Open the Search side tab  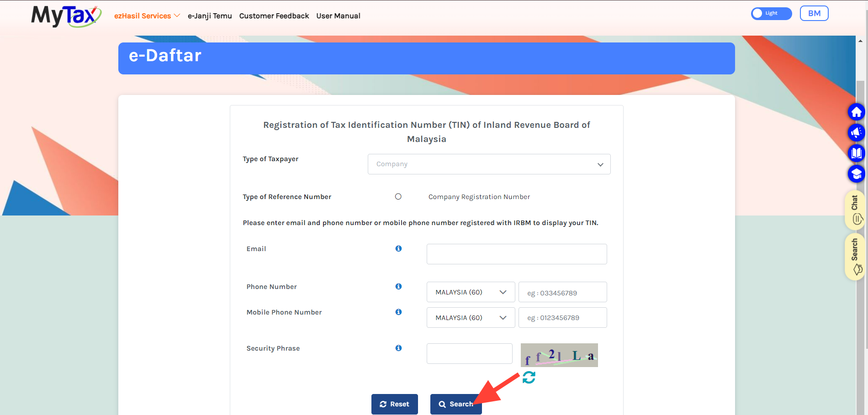(855, 257)
